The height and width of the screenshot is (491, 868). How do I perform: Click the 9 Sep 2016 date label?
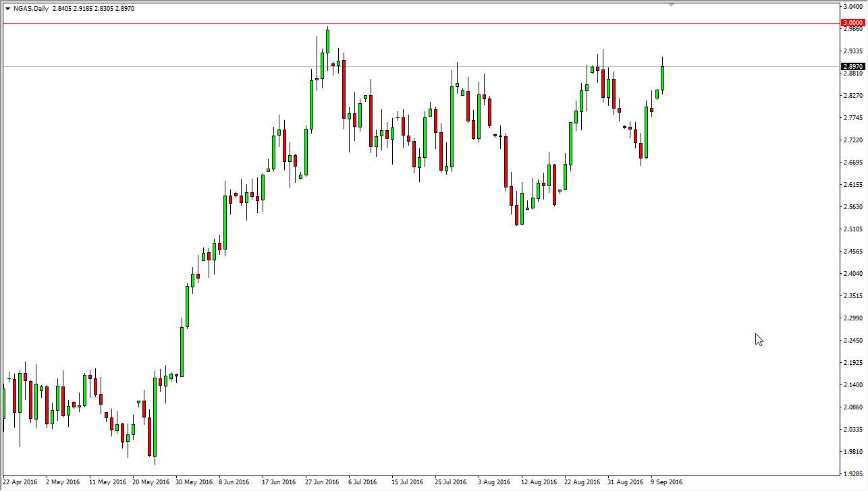(x=666, y=482)
